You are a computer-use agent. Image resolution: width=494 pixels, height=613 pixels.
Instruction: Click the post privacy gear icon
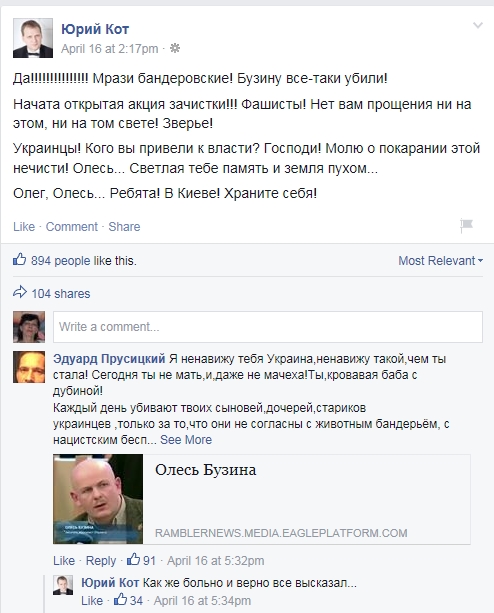[x=175, y=48]
